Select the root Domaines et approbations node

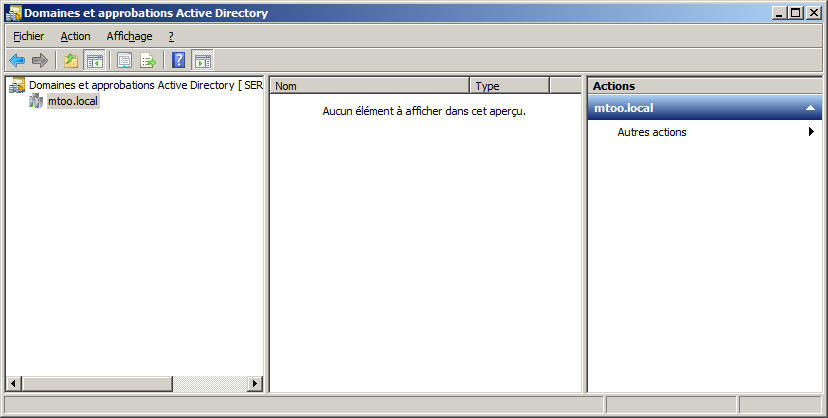pos(140,86)
